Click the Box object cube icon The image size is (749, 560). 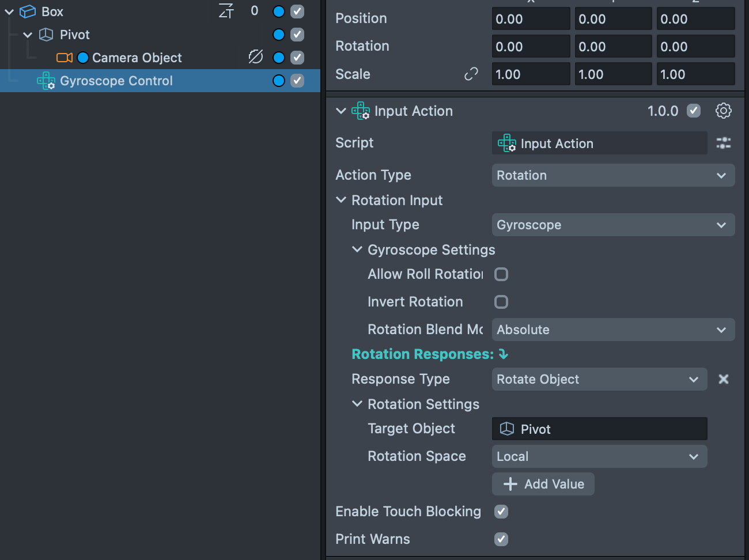click(x=28, y=12)
